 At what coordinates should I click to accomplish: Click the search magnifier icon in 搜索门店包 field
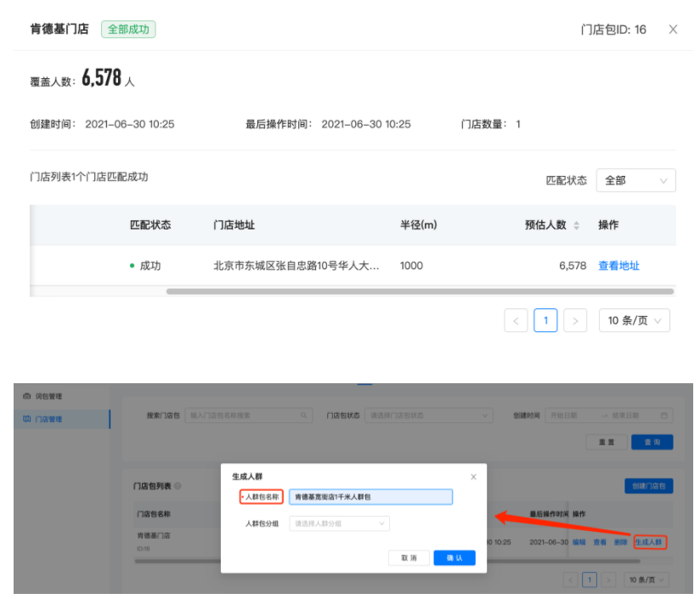tap(304, 415)
